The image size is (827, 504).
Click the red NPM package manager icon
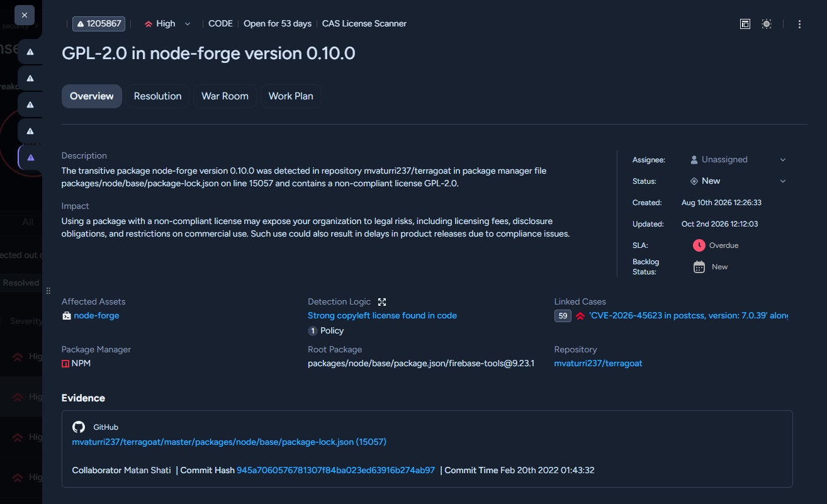click(65, 364)
